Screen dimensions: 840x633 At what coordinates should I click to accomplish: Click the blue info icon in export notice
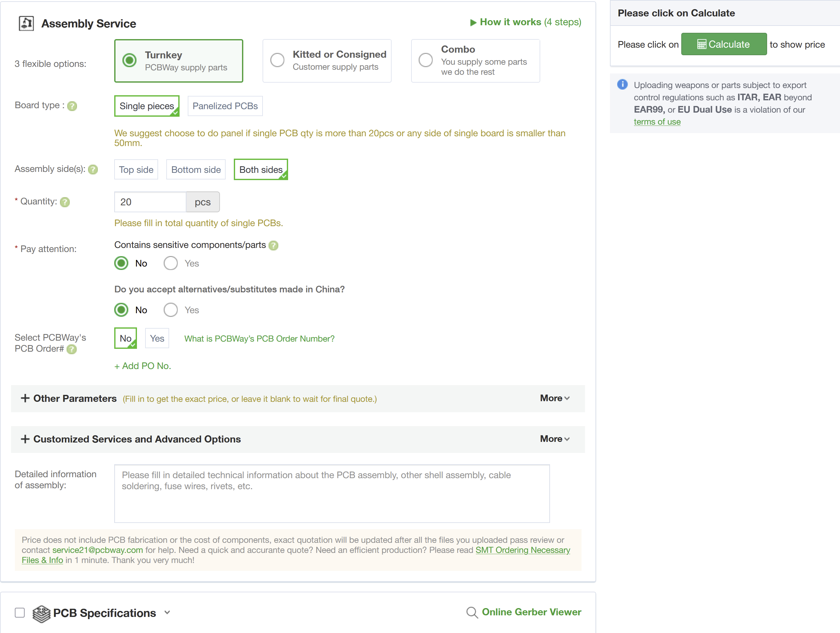point(622,85)
